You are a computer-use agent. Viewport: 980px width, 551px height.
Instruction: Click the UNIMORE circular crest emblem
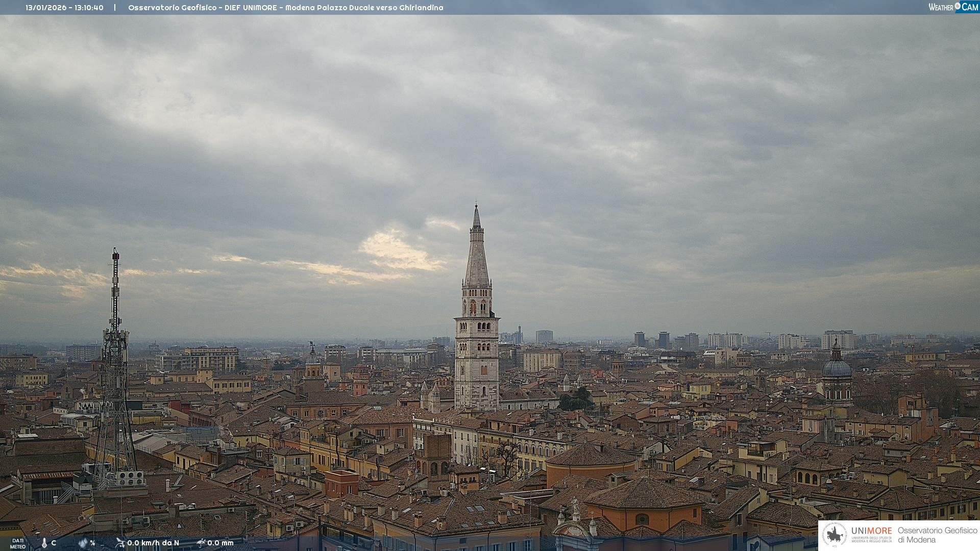[835, 535]
